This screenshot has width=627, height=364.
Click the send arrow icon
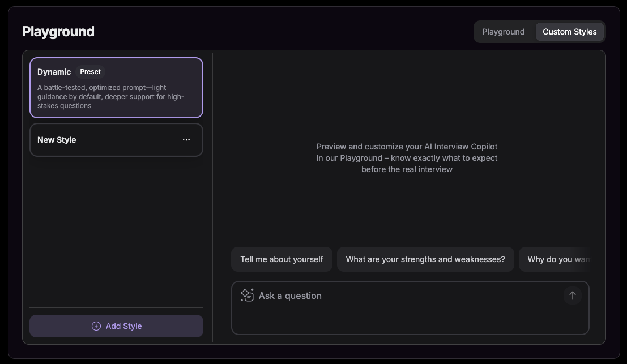572,296
